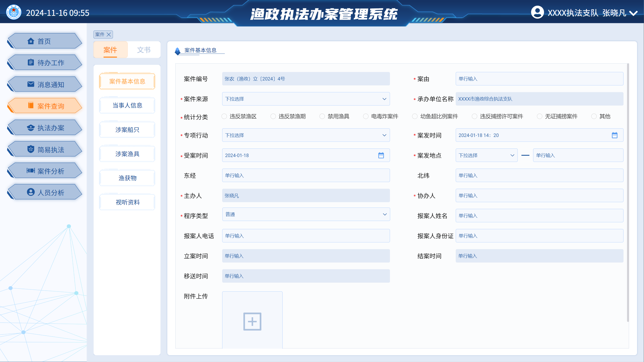The image size is (644, 362).
Task: Click the officer cap icon for 执法办案
Action: pos(31,128)
